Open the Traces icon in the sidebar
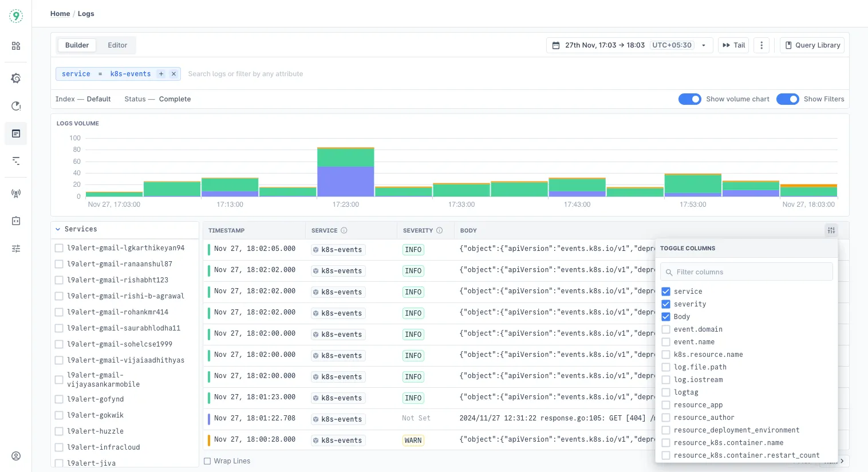868x472 pixels. [x=15, y=161]
